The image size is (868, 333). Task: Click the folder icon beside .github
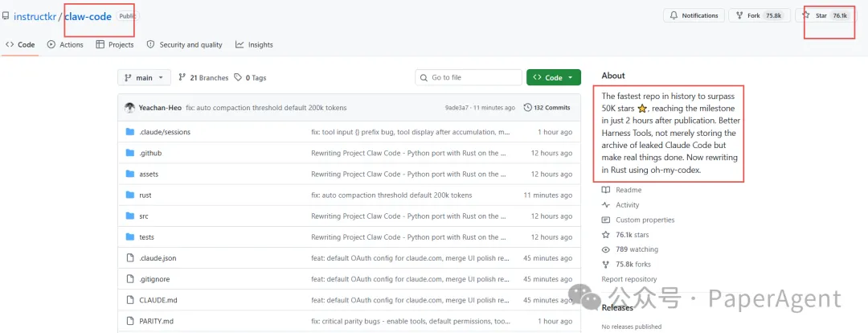tap(130, 153)
